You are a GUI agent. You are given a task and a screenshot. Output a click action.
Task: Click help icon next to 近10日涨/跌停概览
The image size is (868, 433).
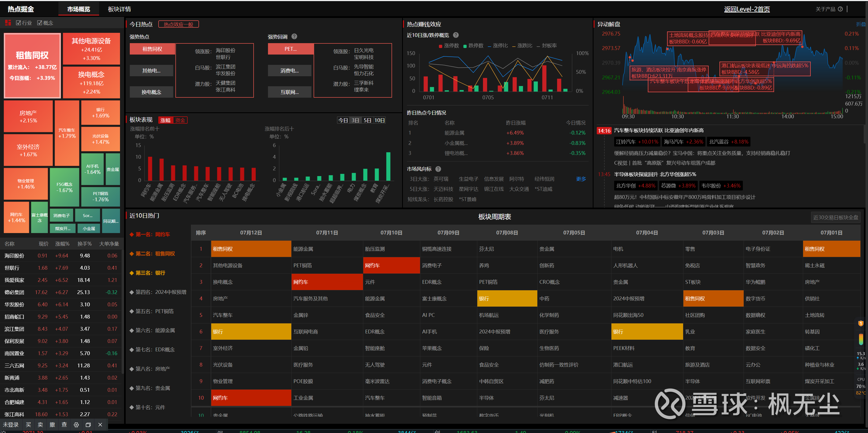pyautogui.click(x=456, y=35)
